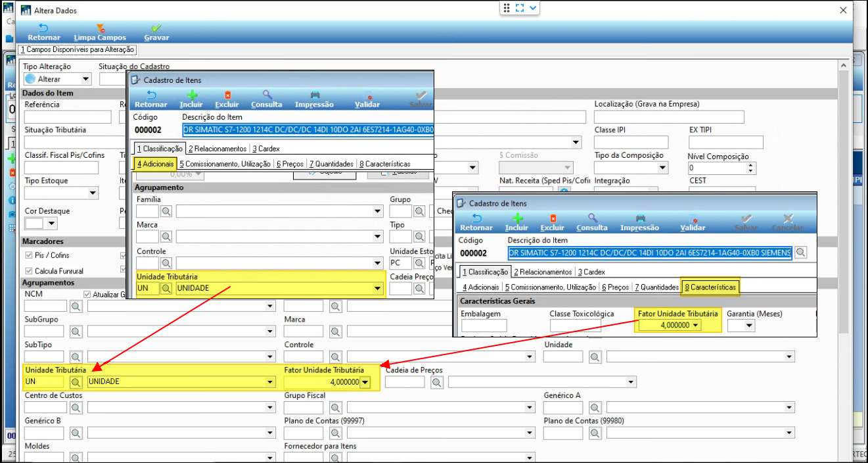Open the Genérico A lookup magnifier
The height and width of the screenshot is (463, 868).
click(595, 407)
